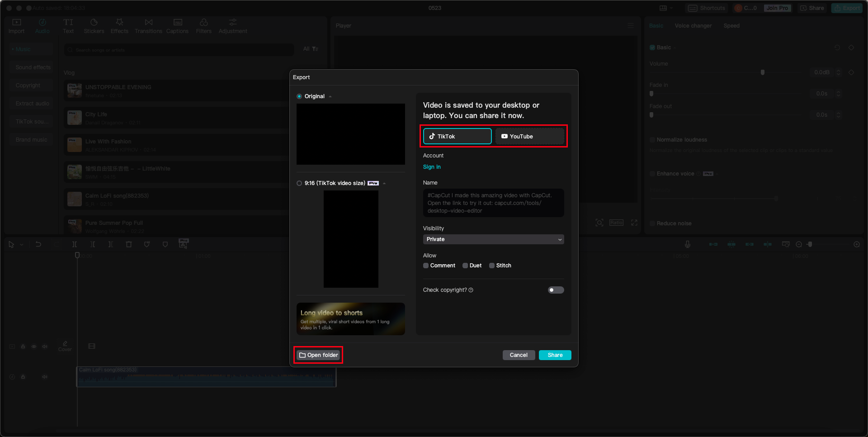This screenshot has width=868, height=437.
Task: Open the Visibility dropdown set to Private
Action: coord(494,239)
